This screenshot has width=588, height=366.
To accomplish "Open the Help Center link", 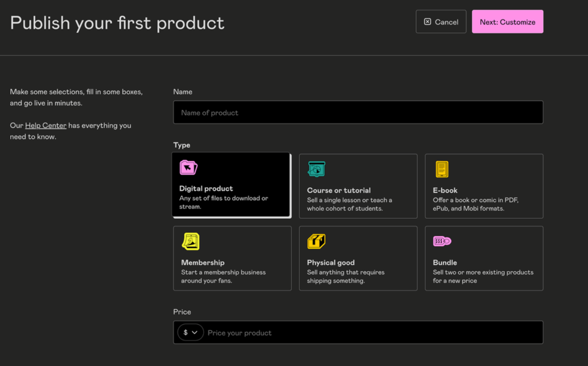I will point(45,125).
